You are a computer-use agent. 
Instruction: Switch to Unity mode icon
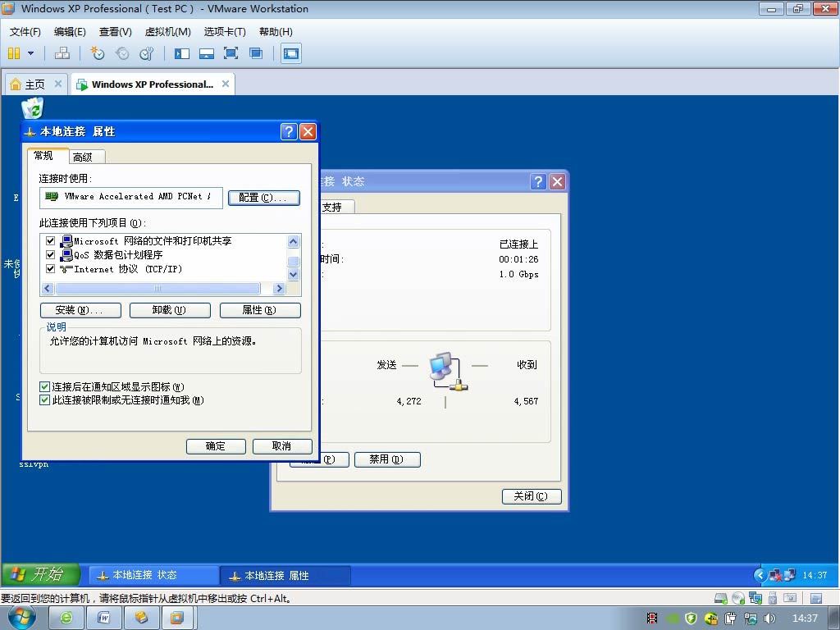tap(256, 53)
